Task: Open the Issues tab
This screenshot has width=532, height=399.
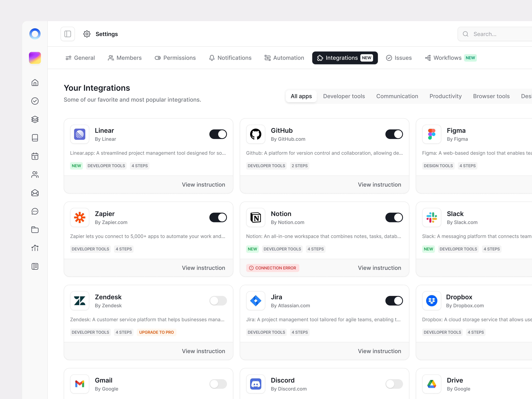Action: (399, 58)
